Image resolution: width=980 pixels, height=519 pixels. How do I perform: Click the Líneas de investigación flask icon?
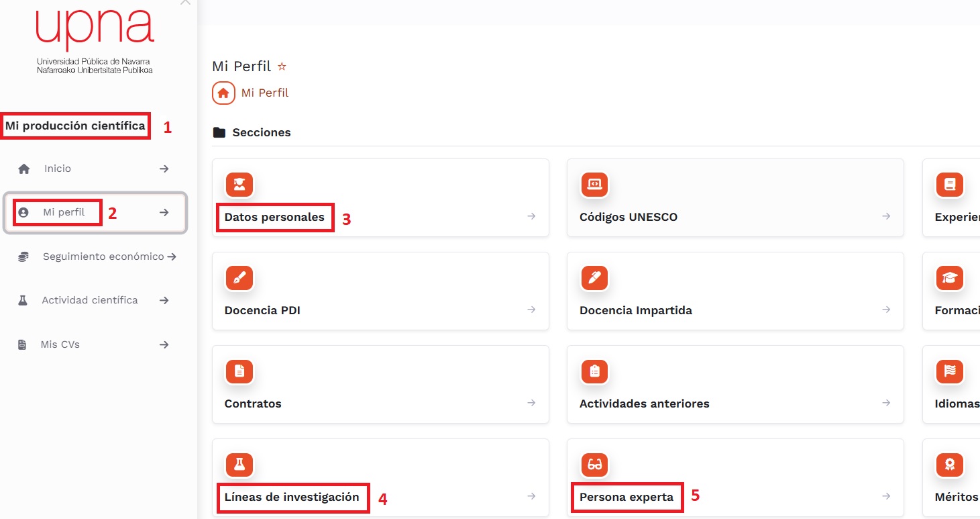tap(239, 464)
